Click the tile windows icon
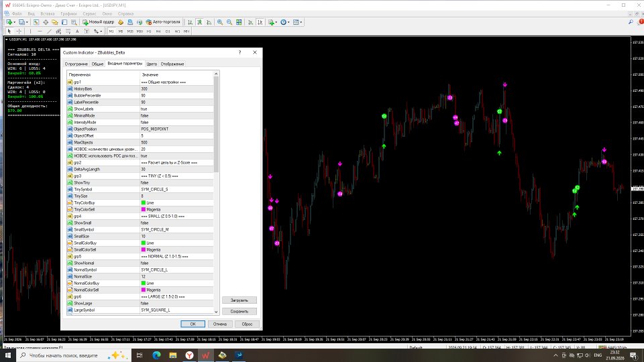 point(239,22)
